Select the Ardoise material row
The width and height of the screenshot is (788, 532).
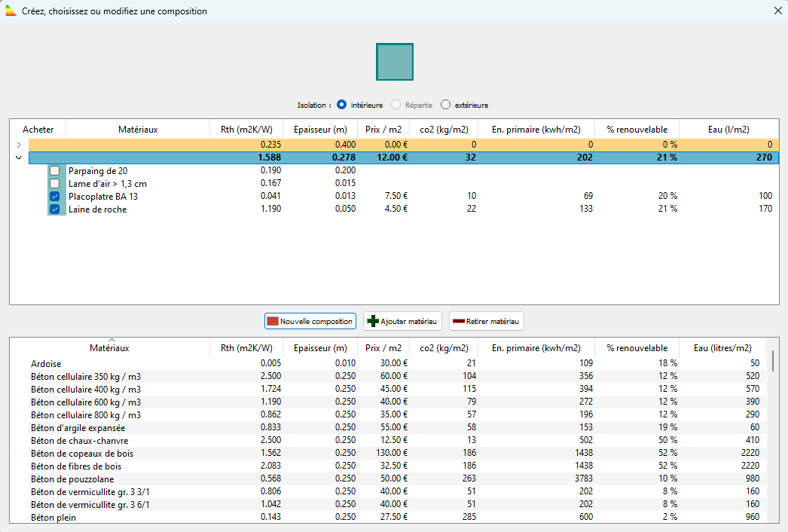(47, 363)
